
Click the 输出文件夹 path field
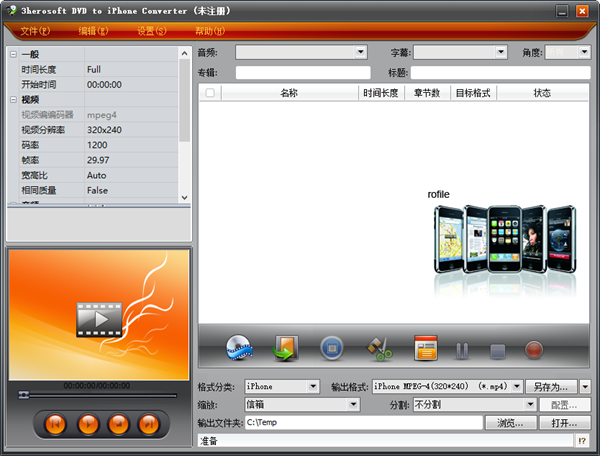tap(364, 422)
